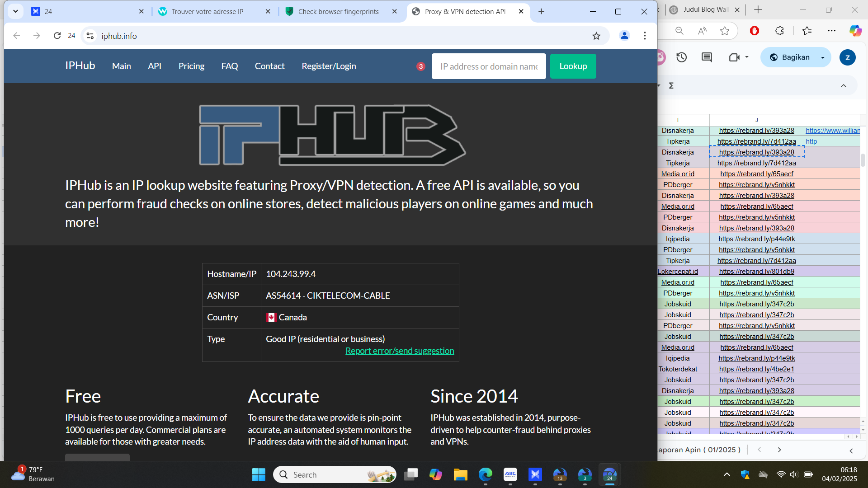This screenshot has height=488, width=868.
Task: Open the https://rebrand.ly/801db9 link cell
Action: [757, 272]
